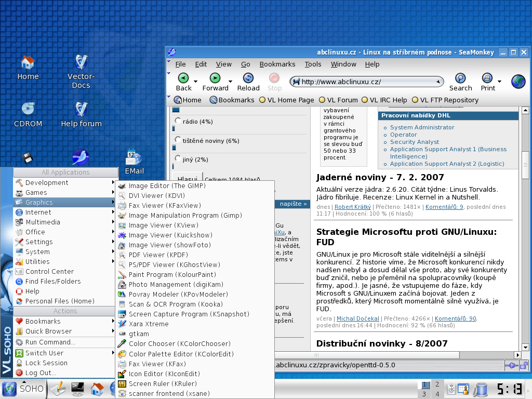
Task: Launch Icon Editor (KIconEdit)
Action: 195,374
